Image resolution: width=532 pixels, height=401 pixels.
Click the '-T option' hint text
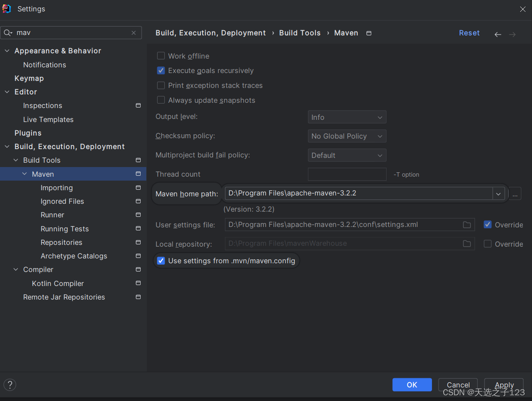click(x=406, y=174)
